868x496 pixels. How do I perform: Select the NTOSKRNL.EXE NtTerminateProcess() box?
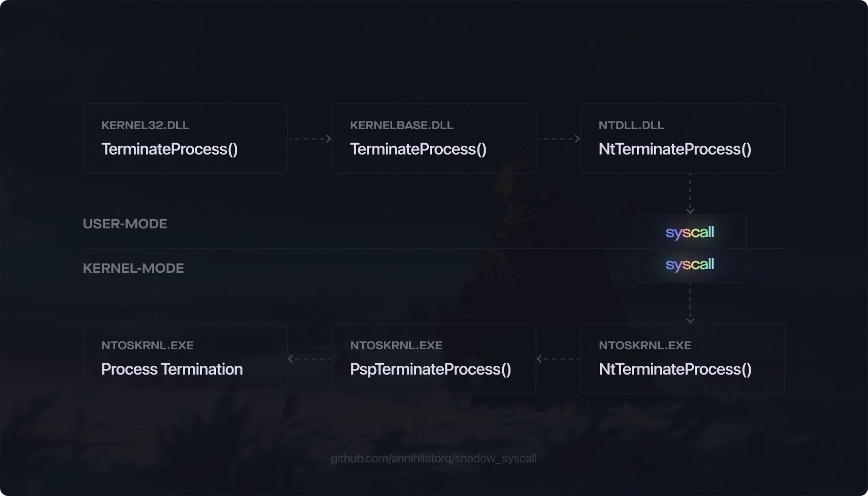(x=682, y=359)
